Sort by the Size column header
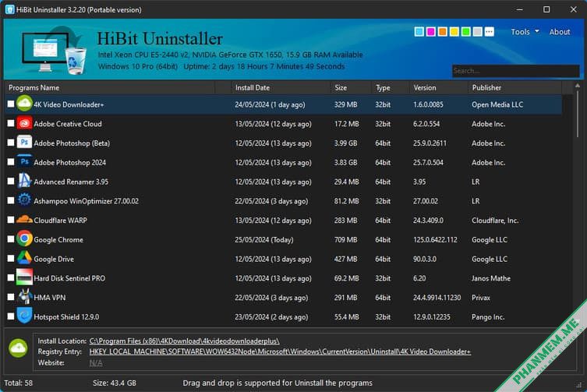 point(351,87)
